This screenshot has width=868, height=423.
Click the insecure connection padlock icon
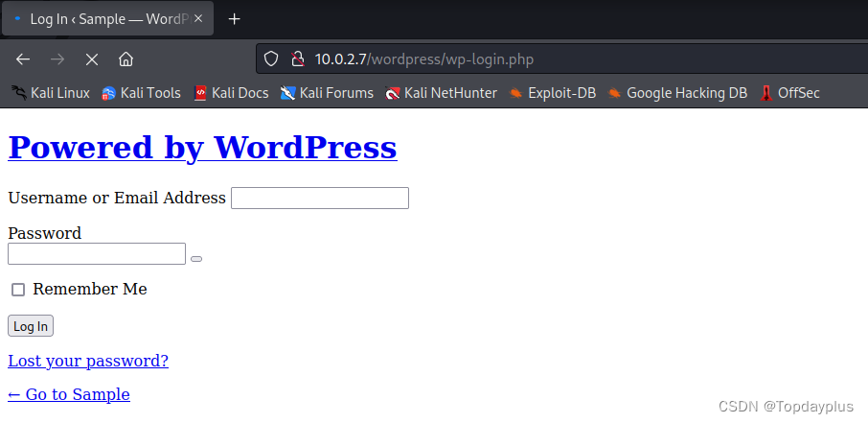pyautogui.click(x=298, y=59)
